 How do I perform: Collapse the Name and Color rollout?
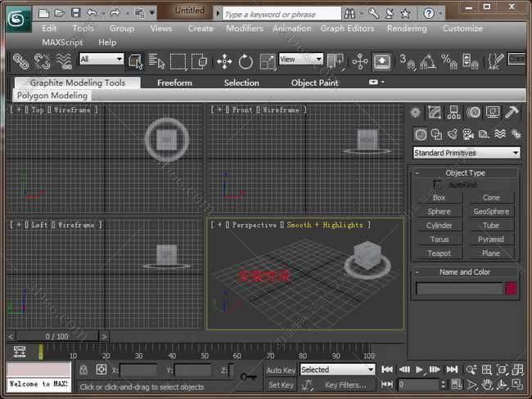(465, 272)
